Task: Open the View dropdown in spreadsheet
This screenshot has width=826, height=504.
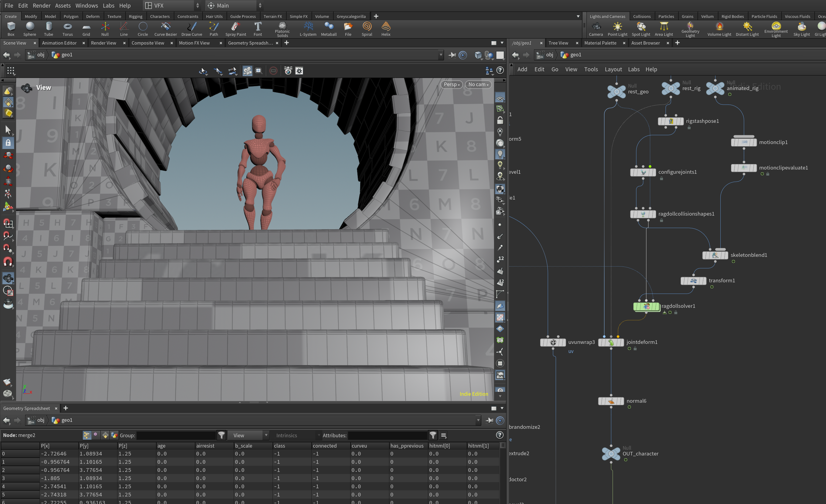Action: click(249, 435)
